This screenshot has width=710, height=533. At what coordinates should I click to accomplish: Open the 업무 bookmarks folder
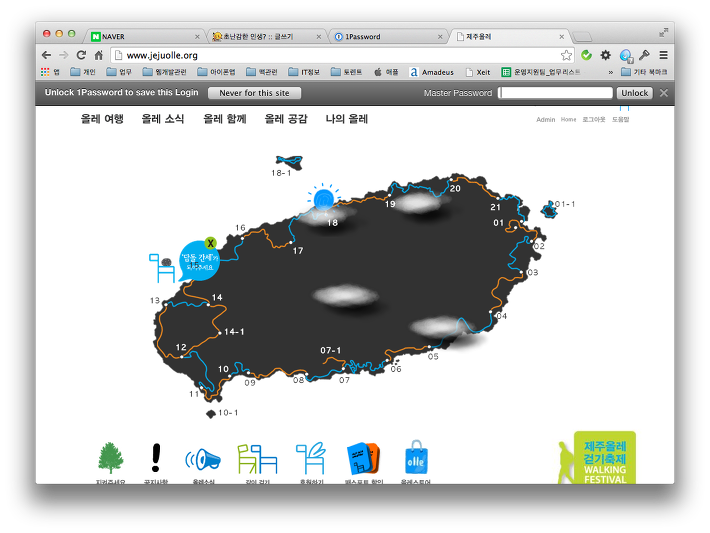119,72
